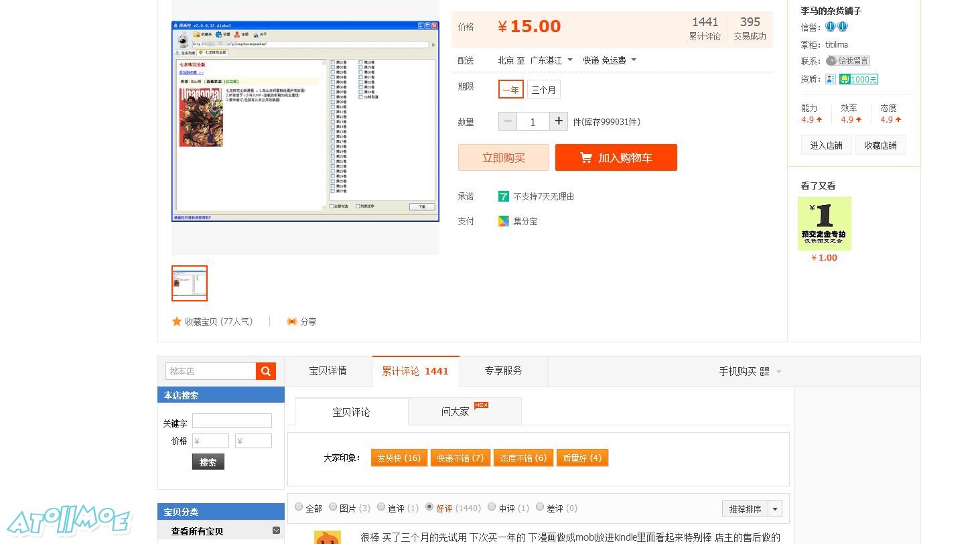Click the Jifenbao payment icon
980x544 pixels.
tap(504, 221)
